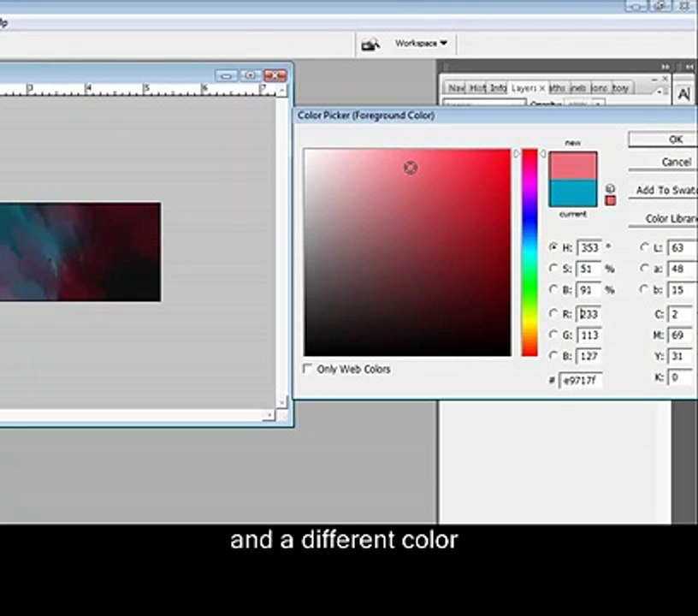Switch to the Channels tab

tap(578, 88)
